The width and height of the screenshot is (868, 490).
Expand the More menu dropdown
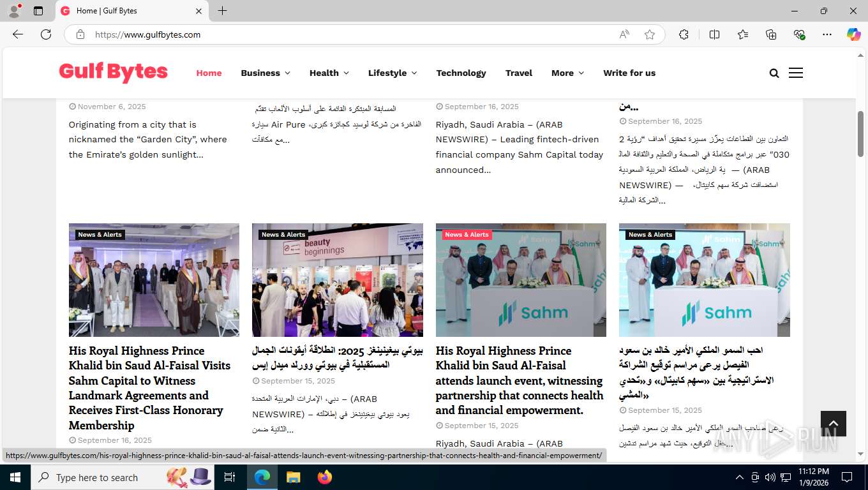pos(567,73)
